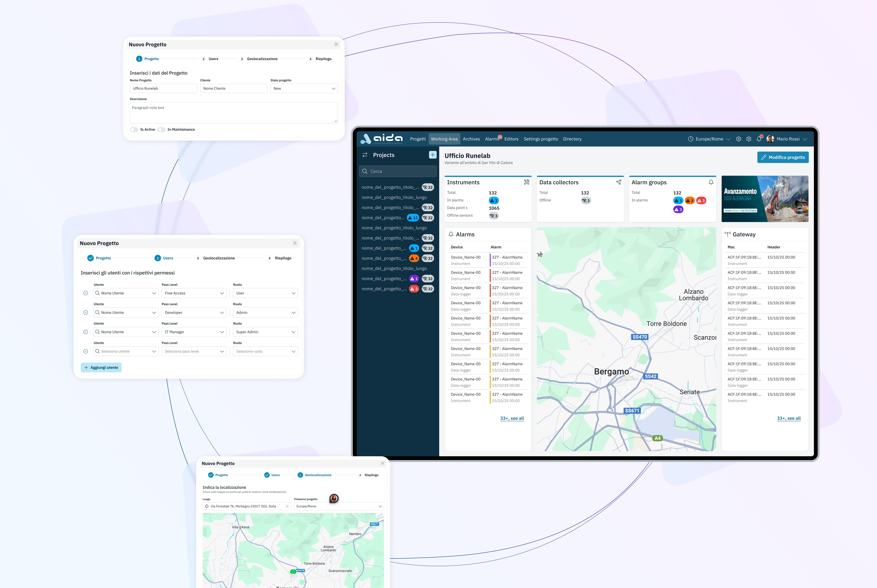Open the Progetti menu item

point(418,139)
